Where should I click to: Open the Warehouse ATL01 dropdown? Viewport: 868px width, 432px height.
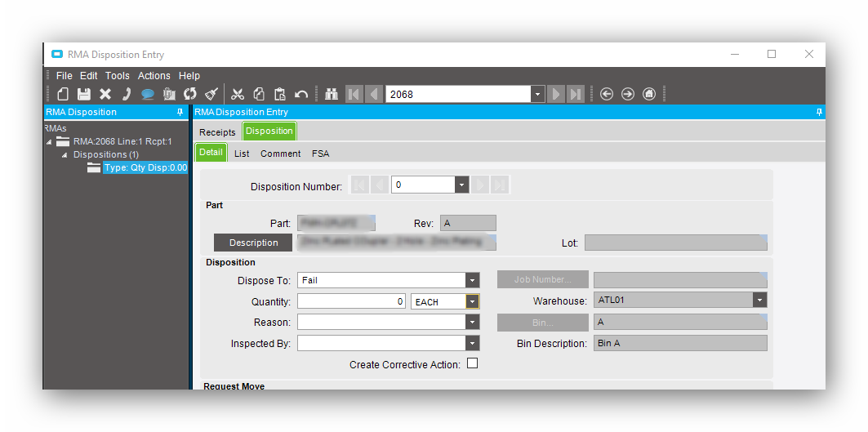tap(760, 301)
